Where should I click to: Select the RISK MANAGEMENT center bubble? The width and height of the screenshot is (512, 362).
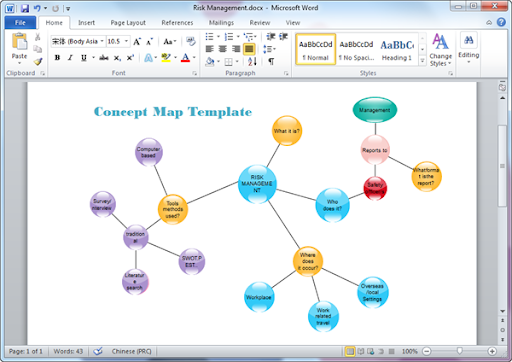[x=257, y=184]
